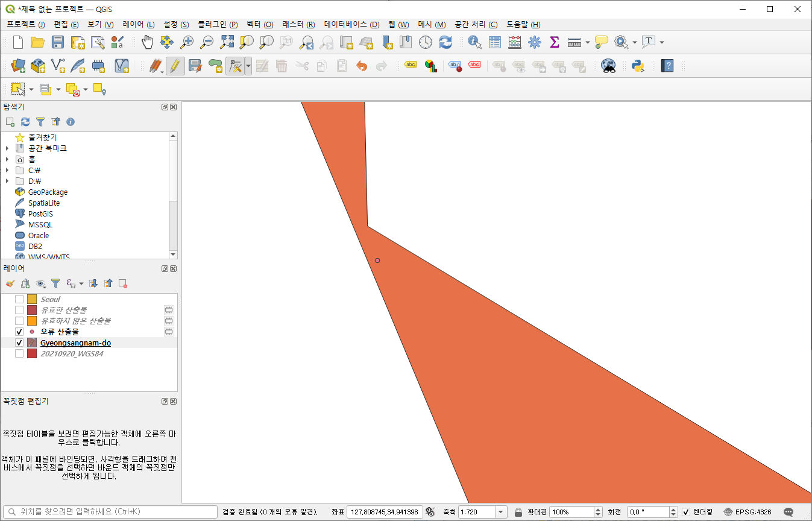Click the Undo arrow
The height and width of the screenshot is (521, 812).
click(362, 66)
